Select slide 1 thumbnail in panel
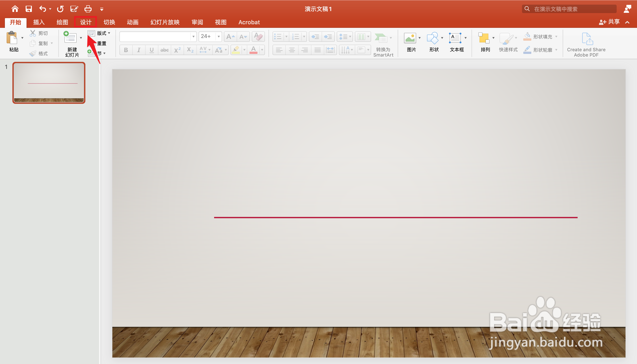The image size is (637, 364). 49,83
